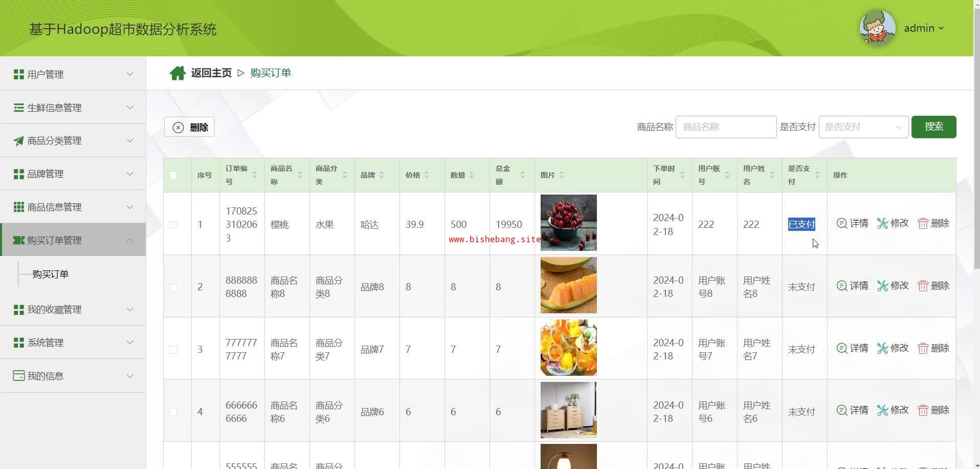Image resolution: width=980 pixels, height=469 pixels.
Task: Expand the 商品信息管理 menu chevron
Action: 130,207
